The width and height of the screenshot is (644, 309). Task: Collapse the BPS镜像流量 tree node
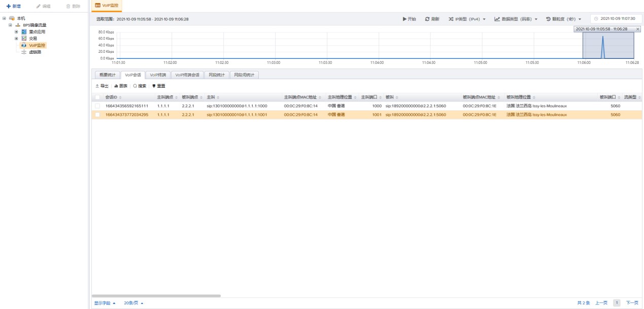pyautogui.click(x=10, y=25)
